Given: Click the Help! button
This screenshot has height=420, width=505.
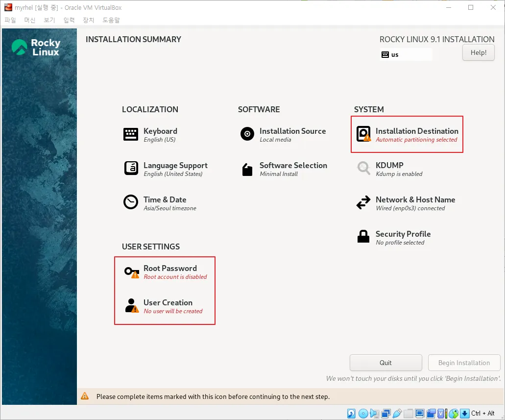Looking at the screenshot, I should (478, 52).
